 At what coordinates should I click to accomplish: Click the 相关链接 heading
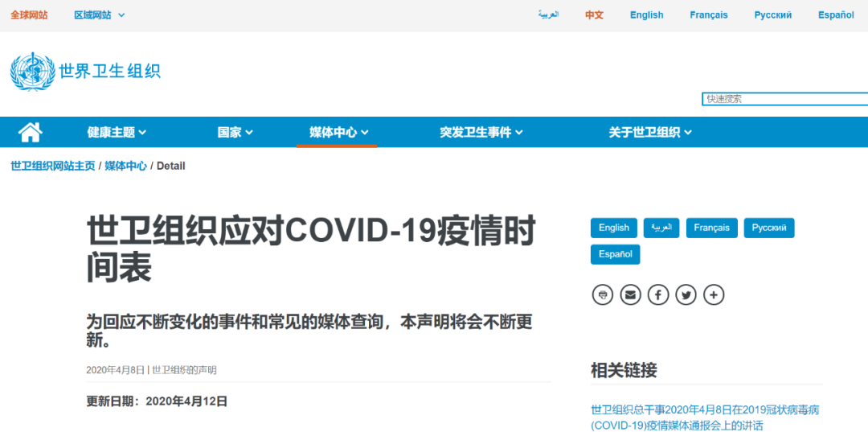(624, 370)
